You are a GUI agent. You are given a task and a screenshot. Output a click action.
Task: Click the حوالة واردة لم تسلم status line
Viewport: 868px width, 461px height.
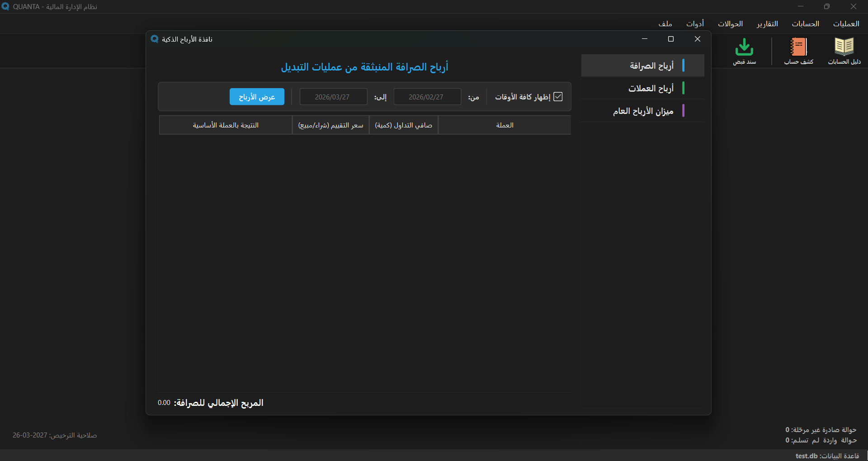[x=821, y=440]
